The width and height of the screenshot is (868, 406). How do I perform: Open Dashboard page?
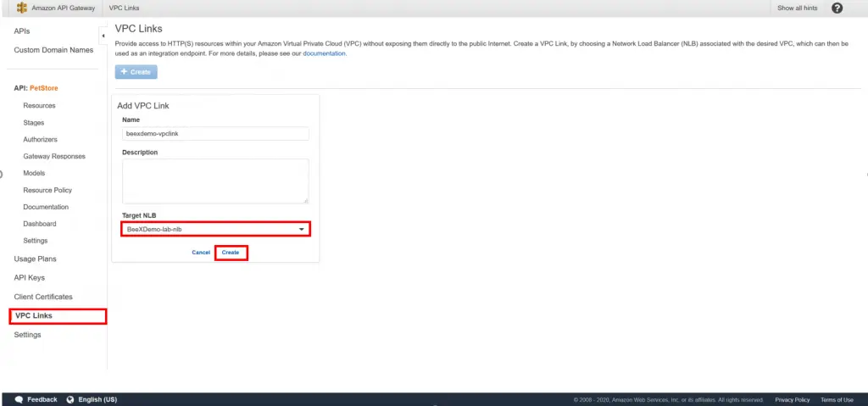coord(39,224)
